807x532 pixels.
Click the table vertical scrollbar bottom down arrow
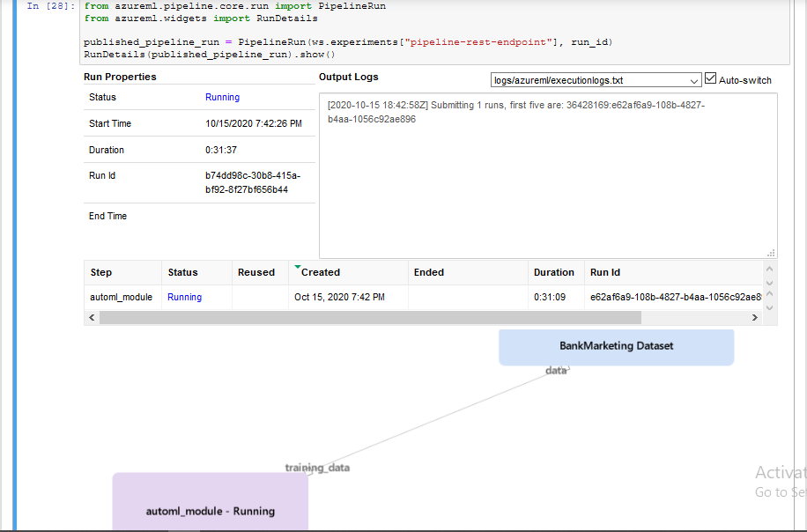click(769, 307)
